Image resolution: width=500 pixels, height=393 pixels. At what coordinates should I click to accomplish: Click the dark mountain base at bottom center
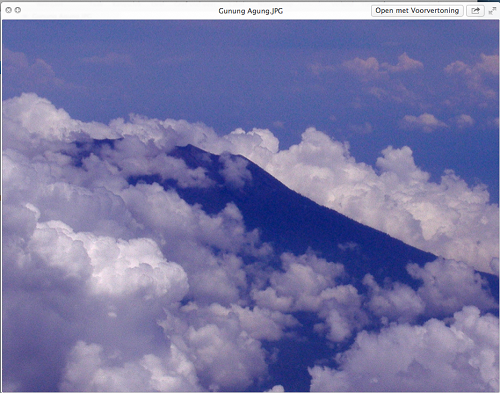pos(287,360)
